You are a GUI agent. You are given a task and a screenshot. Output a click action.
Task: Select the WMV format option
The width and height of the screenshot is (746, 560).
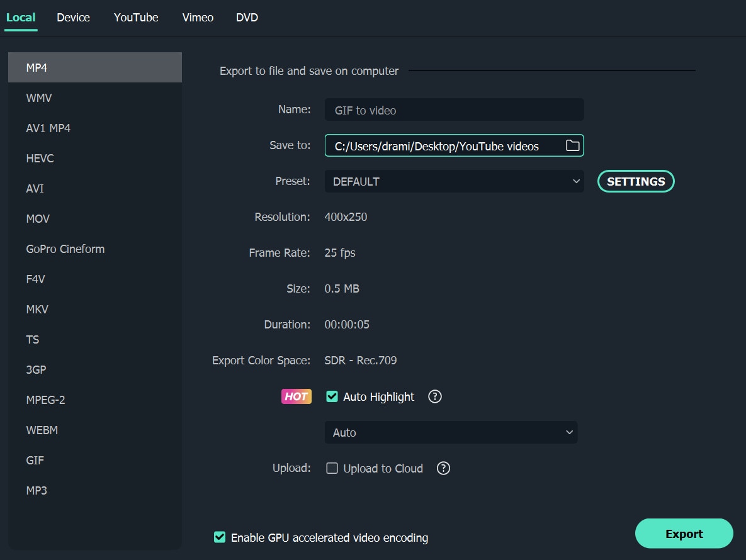coord(39,98)
